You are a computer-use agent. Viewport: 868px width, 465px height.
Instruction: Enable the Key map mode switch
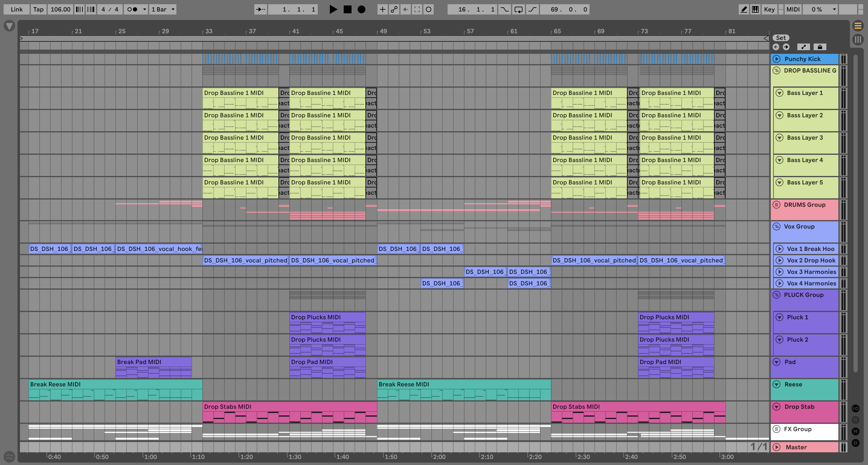769,9
